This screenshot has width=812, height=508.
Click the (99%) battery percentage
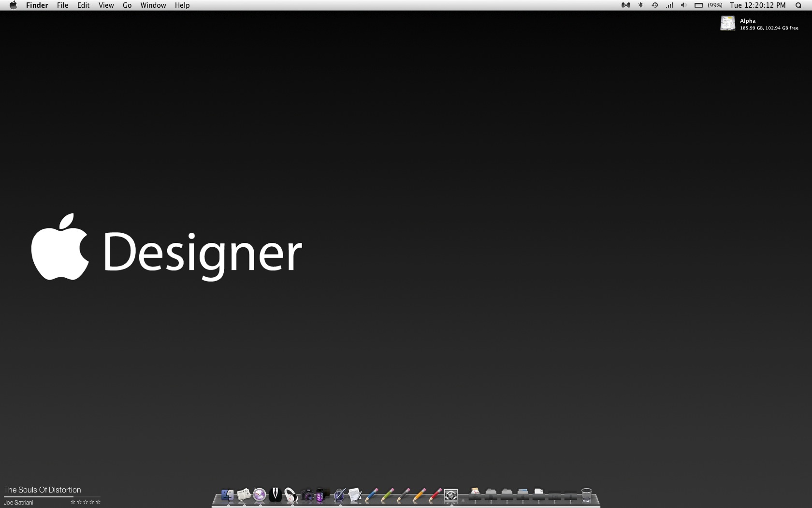(x=715, y=5)
